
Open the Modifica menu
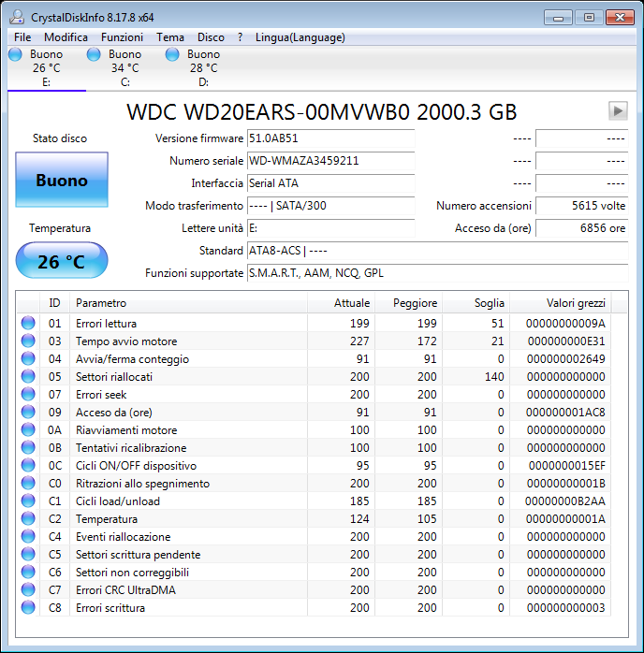[x=66, y=37]
